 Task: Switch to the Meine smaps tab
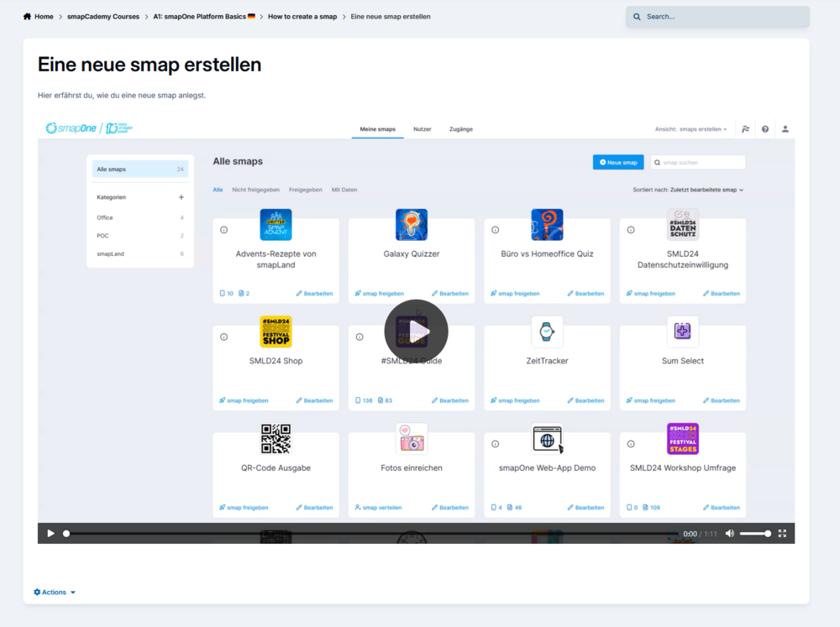(378, 129)
